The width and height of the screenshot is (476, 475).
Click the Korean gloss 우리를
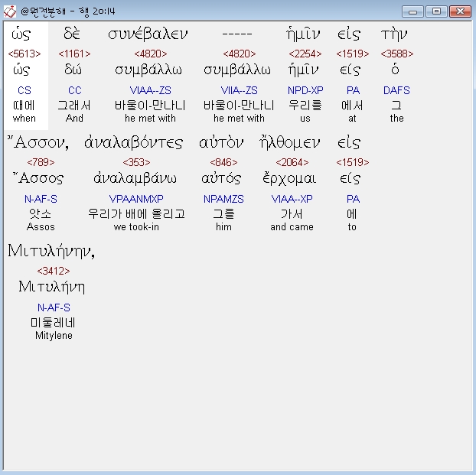click(x=305, y=106)
